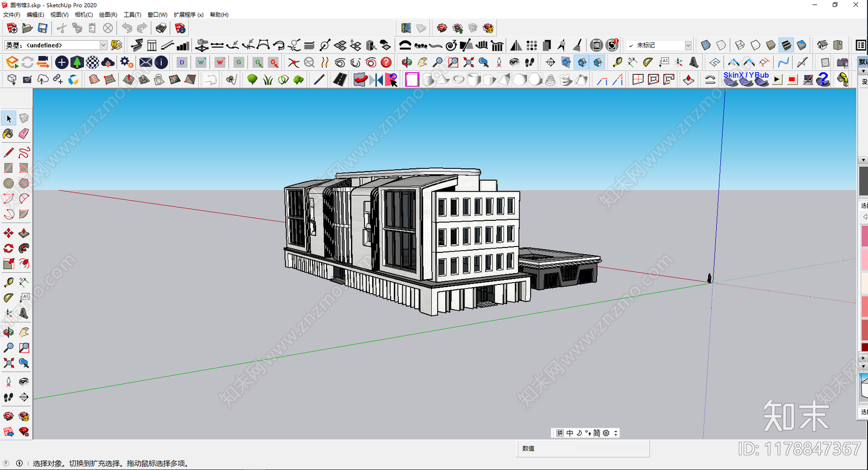Click the Model Info icon

click(x=180, y=28)
